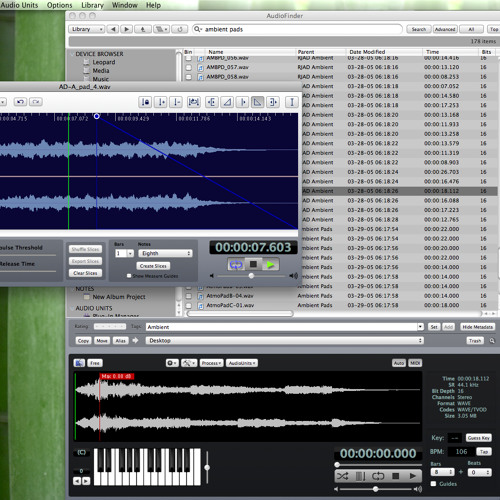Toggle the MIDI button
The height and width of the screenshot is (500, 500).
point(415,363)
